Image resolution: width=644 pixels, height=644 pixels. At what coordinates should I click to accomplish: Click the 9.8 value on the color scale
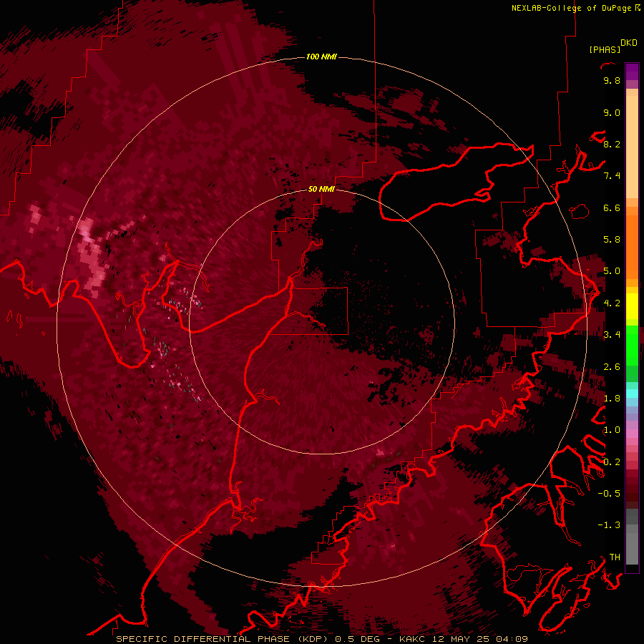(612, 80)
